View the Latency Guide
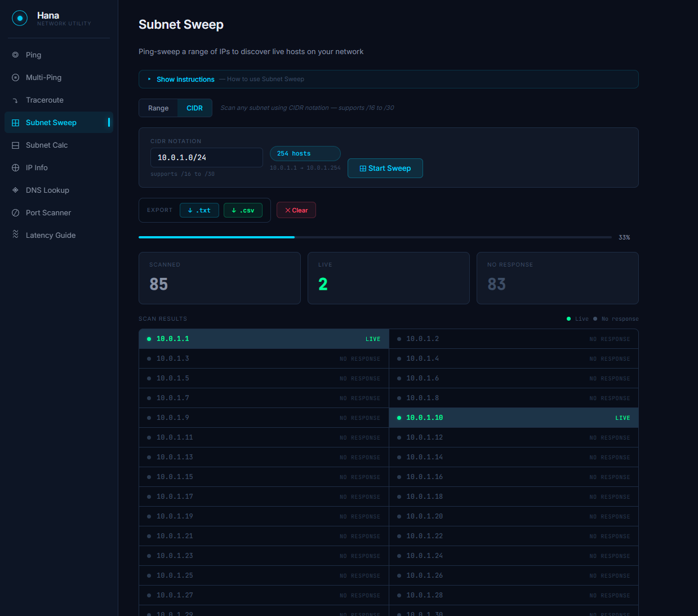 click(x=59, y=235)
